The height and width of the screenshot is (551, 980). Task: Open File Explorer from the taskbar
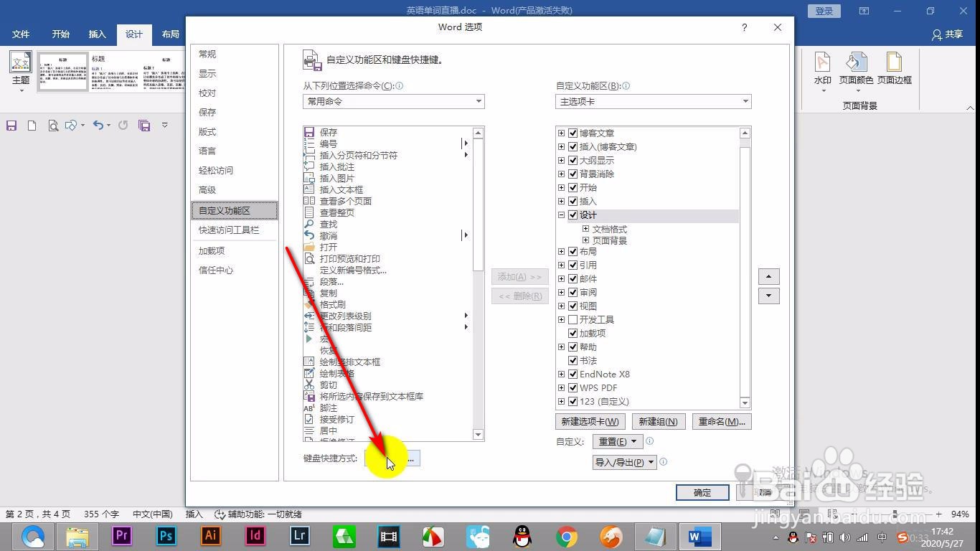point(77,536)
